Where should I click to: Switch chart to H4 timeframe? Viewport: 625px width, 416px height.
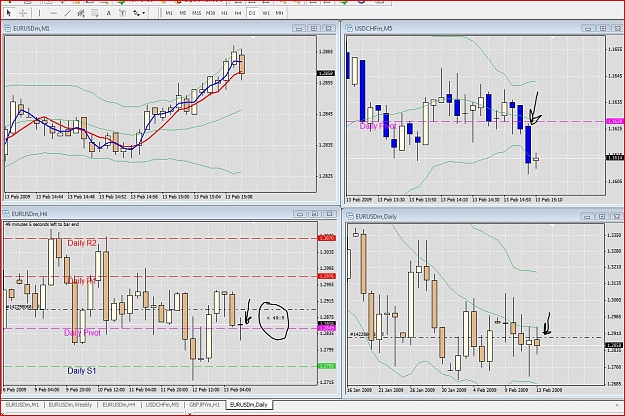coord(238,13)
